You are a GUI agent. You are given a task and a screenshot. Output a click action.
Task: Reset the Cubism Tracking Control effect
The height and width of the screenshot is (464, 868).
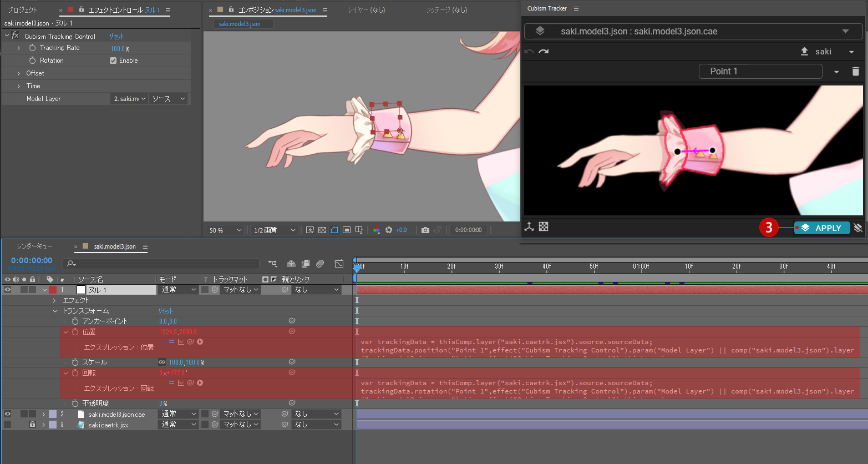pos(116,35)
